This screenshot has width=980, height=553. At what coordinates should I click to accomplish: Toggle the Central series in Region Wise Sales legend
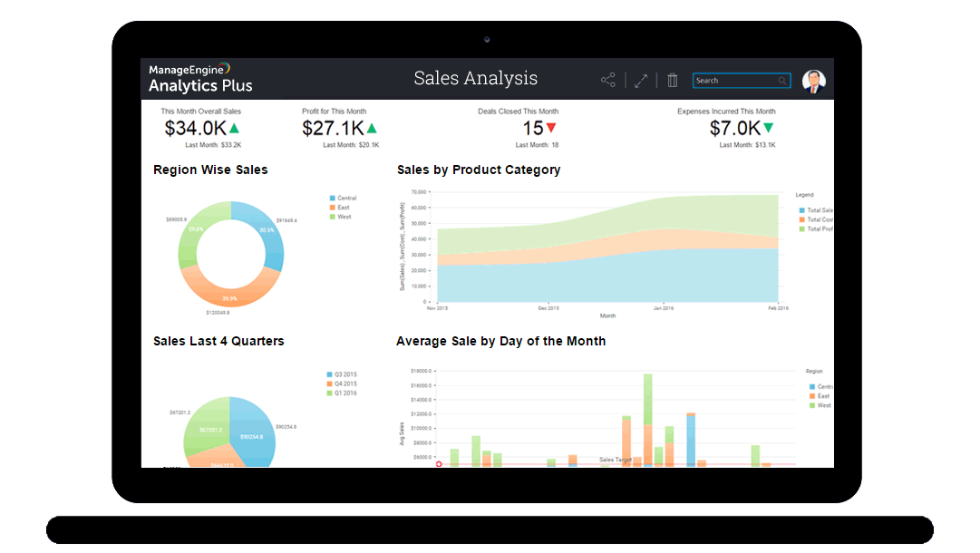tap(343, 198)
